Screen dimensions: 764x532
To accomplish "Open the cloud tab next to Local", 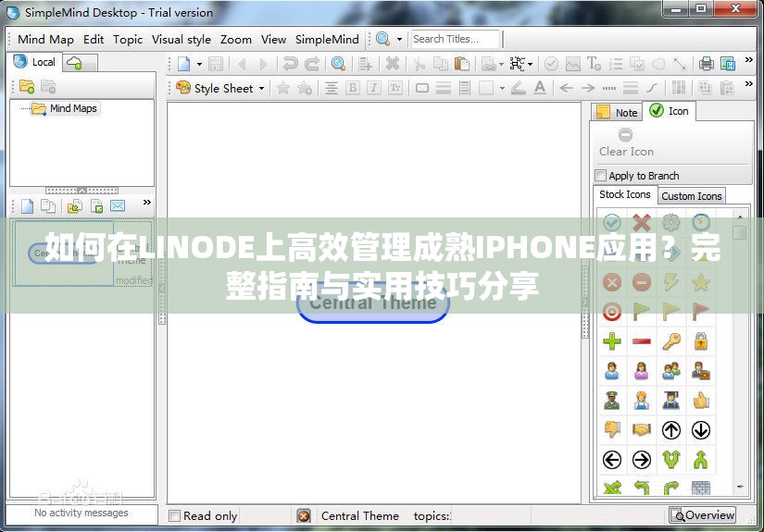I will [79, 63].
